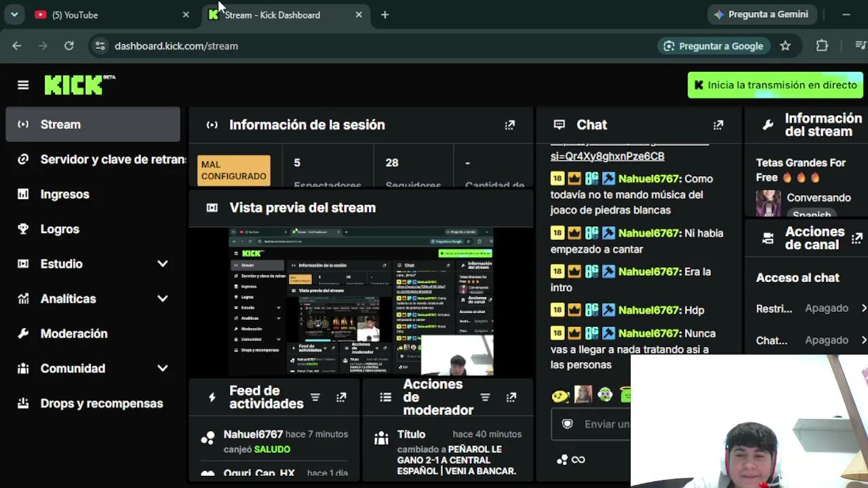Click the channel points icon below chat input
The height and width of the screenshot is (488, 868).
pyautogui.click(x=562, y=460)
